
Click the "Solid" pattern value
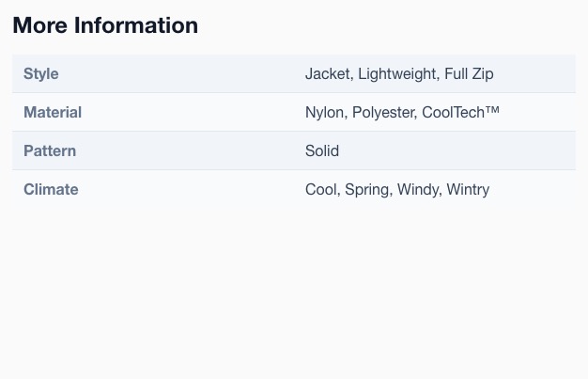point(322,151)
